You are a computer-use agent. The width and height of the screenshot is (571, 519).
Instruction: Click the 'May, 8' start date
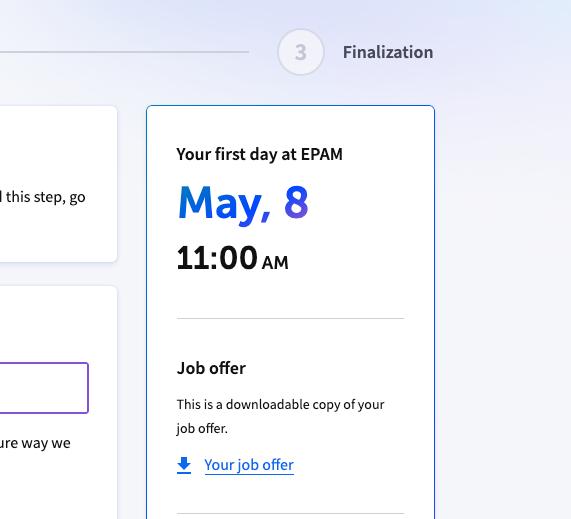[243, 203]
